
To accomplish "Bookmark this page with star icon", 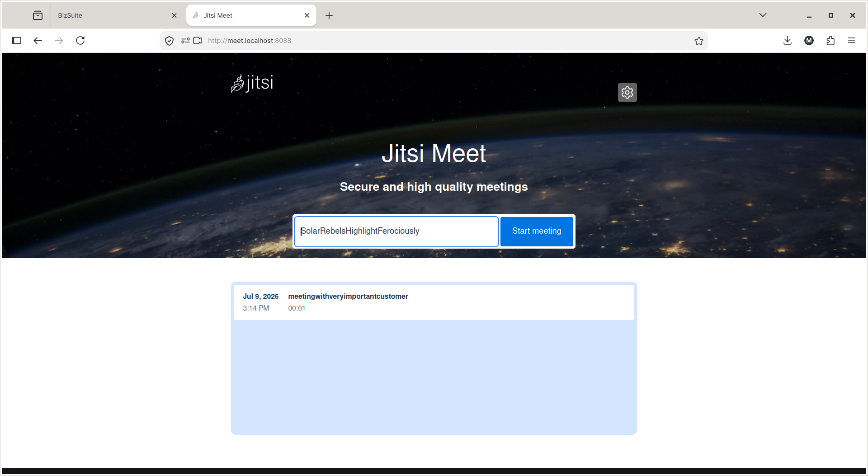I will pos(698,41).
